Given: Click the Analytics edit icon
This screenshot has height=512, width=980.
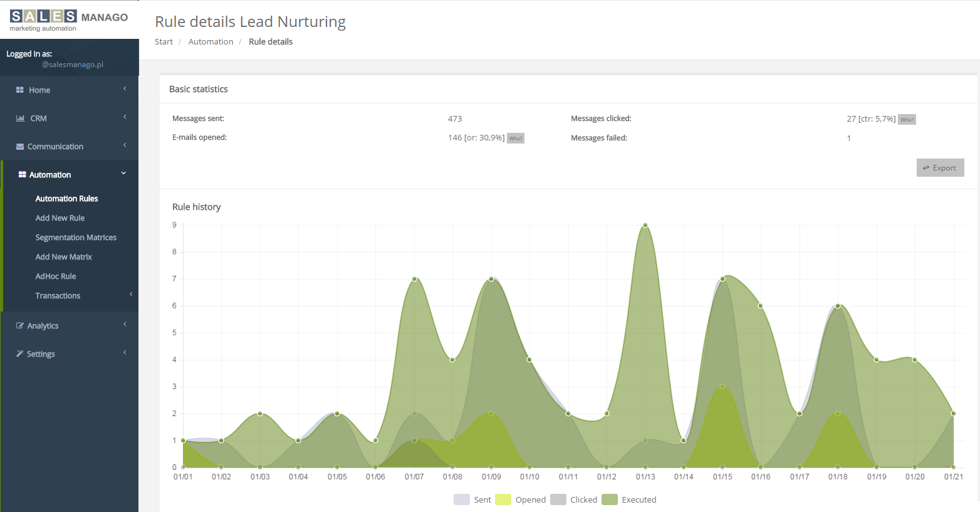Looking at the screenshot, I should coord(20,326).
